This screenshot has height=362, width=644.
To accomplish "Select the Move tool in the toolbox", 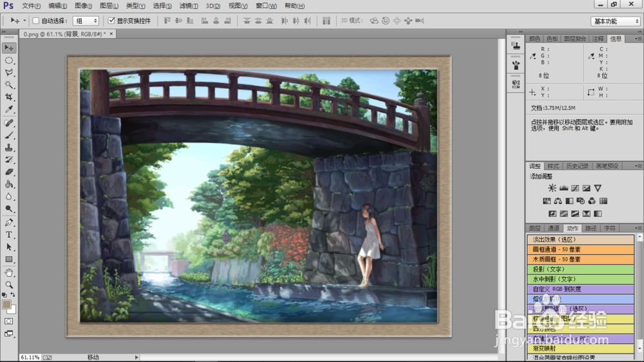I will pos(8,48).
